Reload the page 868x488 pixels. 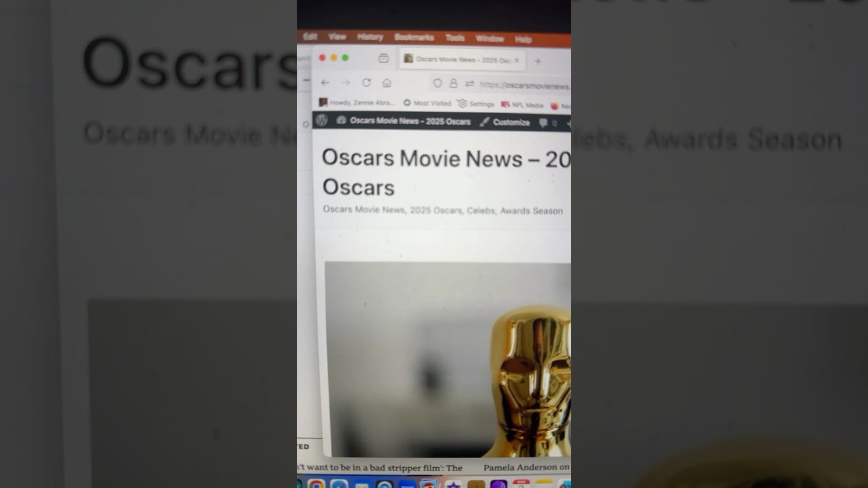coord(366,83)
